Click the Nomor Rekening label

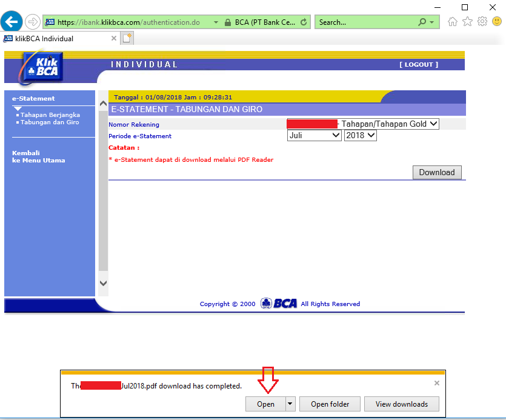(x=133, y=125)
